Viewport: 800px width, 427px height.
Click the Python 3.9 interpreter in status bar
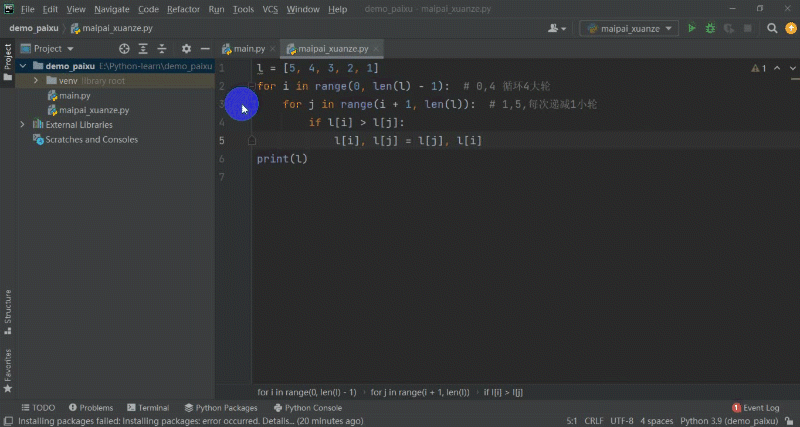point(735,421)
